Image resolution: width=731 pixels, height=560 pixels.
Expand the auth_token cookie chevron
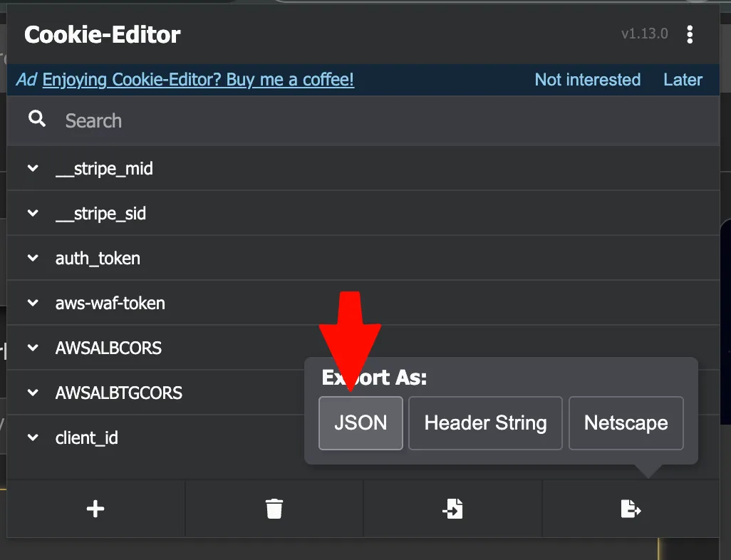pos(33,258)
